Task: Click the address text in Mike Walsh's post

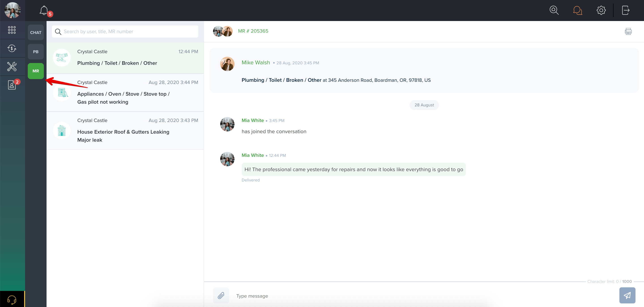Action: pyautogui.click(x=379, y=80)
